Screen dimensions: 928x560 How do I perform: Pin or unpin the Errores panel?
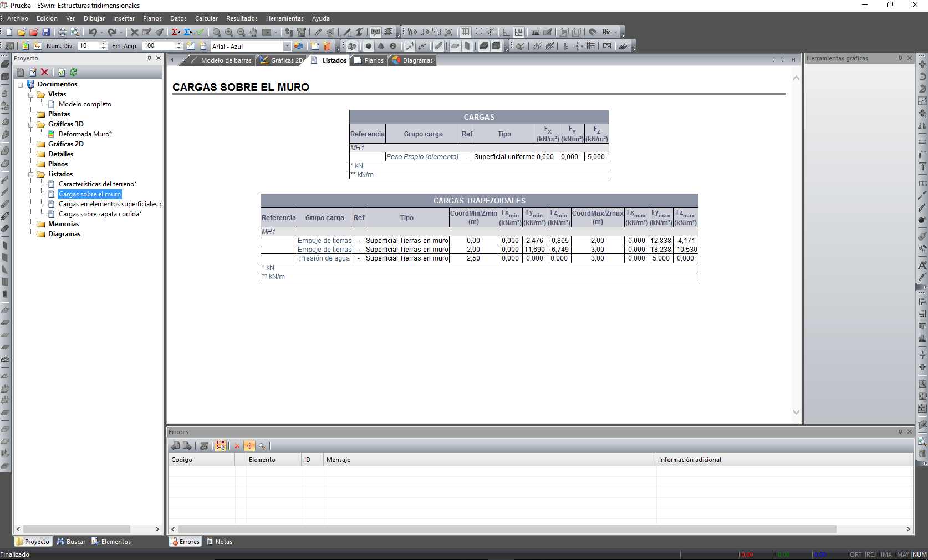click(900, 432)
